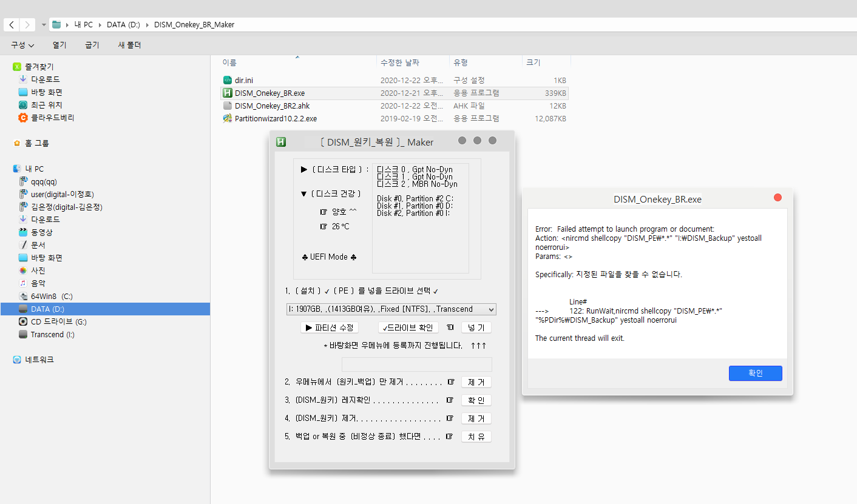Click the Explorer back navigation arrow
Image resolution: width=857 pixels, height=504 pixels.
(x=12, y=25)
